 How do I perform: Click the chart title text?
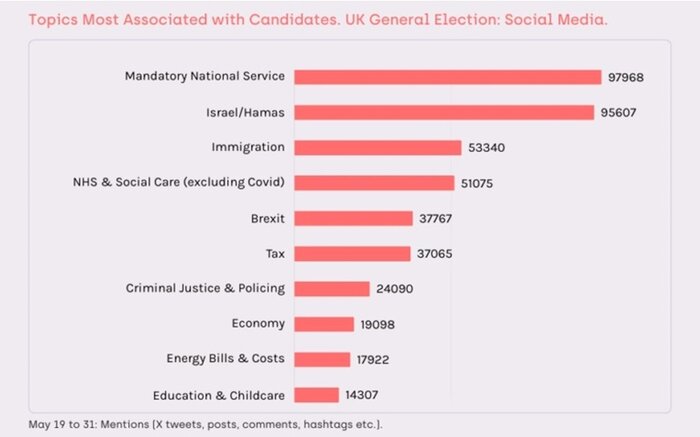click(317, 19)
